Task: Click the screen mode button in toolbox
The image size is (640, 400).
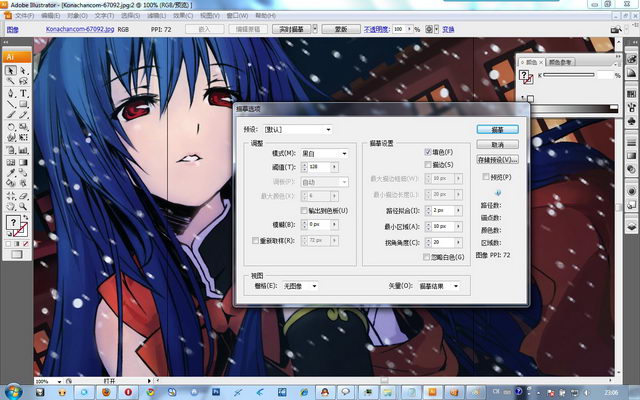Action: [17, 255]
